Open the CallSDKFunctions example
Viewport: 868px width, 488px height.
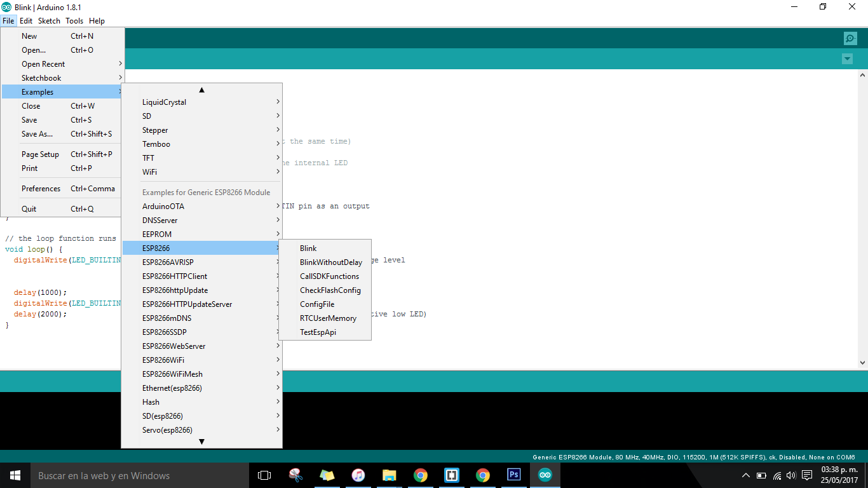coord(325,276)
